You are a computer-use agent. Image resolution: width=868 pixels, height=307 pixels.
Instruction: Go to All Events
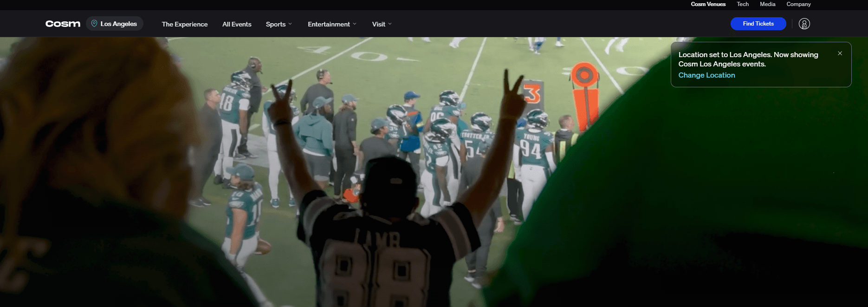(x=237, y=24)
